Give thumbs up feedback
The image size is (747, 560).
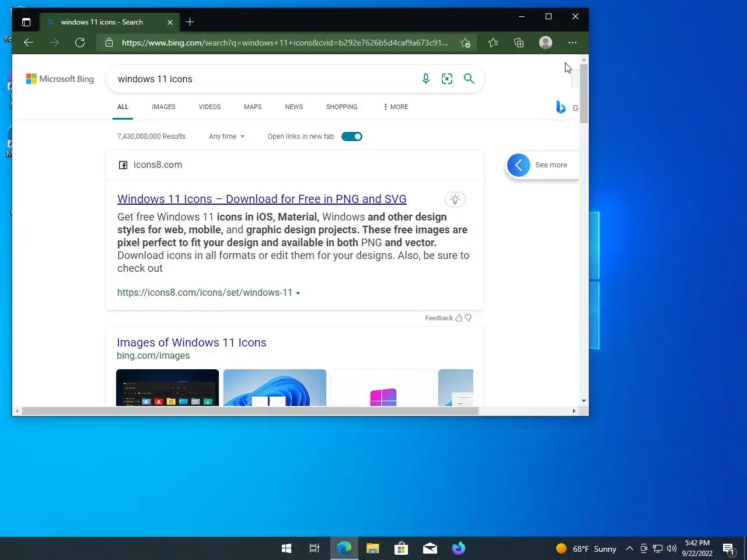click(459, 318)
